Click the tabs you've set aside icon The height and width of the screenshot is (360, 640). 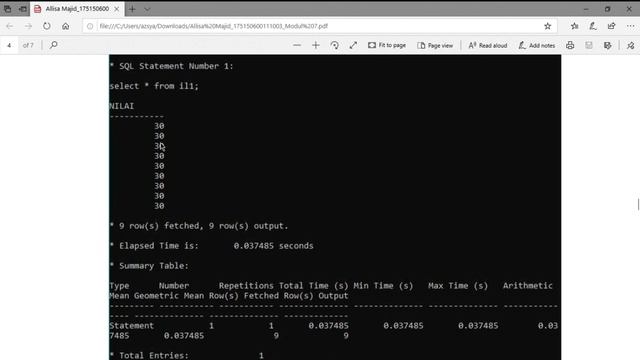click(x=7, y=9)
